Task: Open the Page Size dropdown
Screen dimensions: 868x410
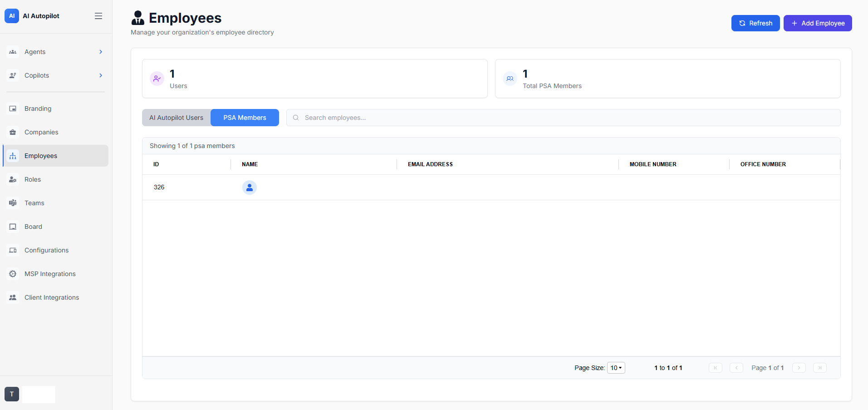Action: tap(616, 368)
